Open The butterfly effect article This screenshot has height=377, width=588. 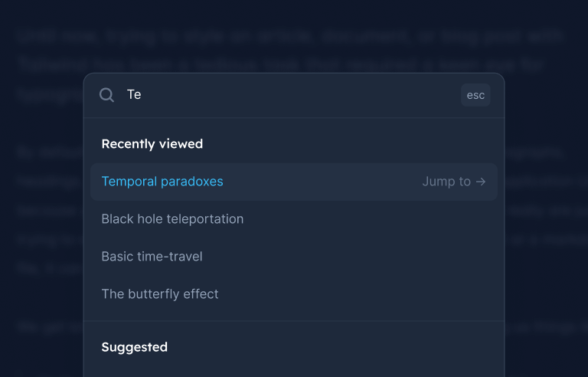[x=160, y=294]
